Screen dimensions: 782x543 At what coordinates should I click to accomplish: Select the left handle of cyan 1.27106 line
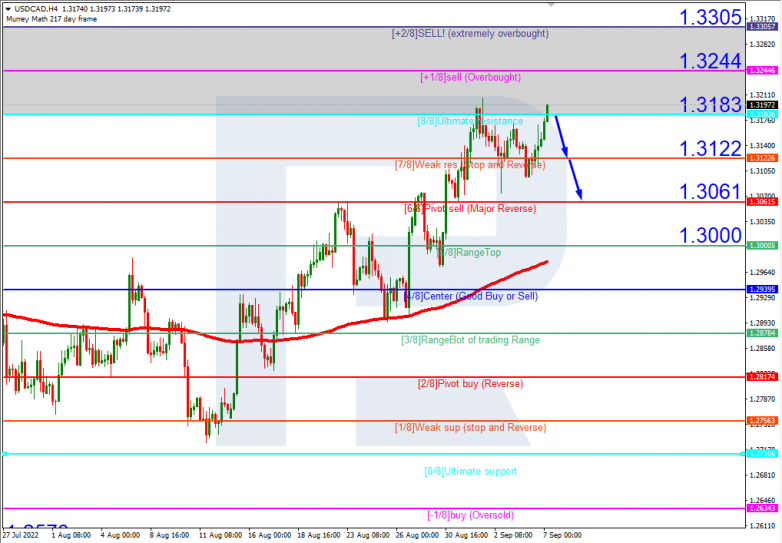4,454
